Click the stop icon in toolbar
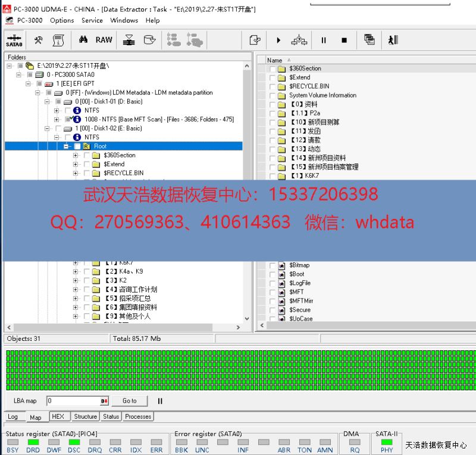Viewport: 476px width, 455px height. 344,40
